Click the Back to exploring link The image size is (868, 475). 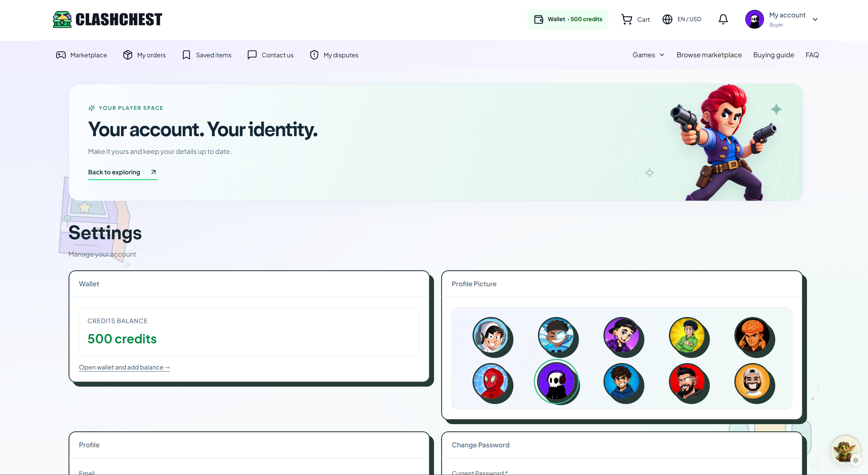pyautogui.click(x=122, y=172)
